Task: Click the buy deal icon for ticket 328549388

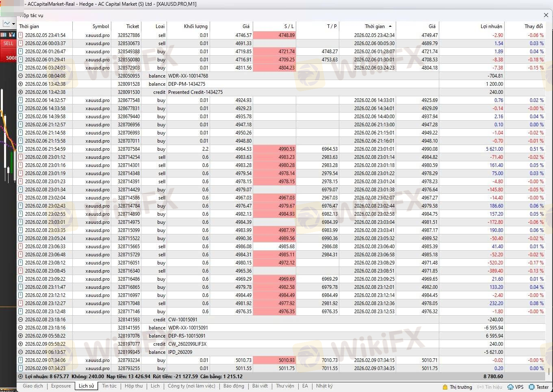Action: 21,52
